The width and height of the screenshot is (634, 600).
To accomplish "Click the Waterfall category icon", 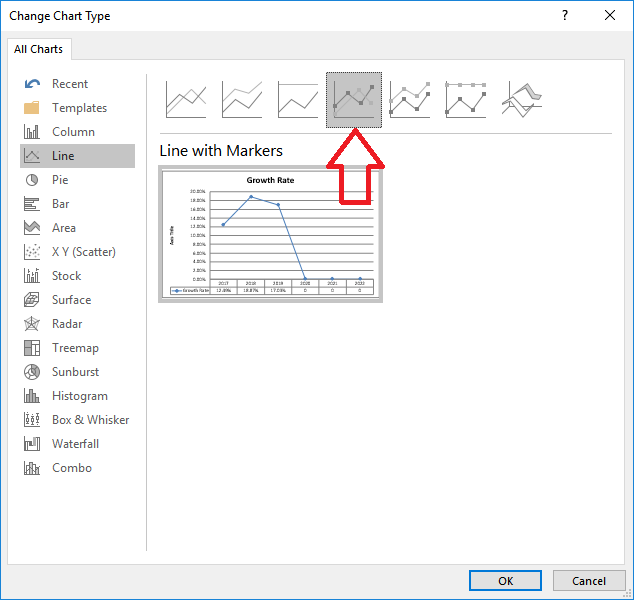I will (32, 444).
